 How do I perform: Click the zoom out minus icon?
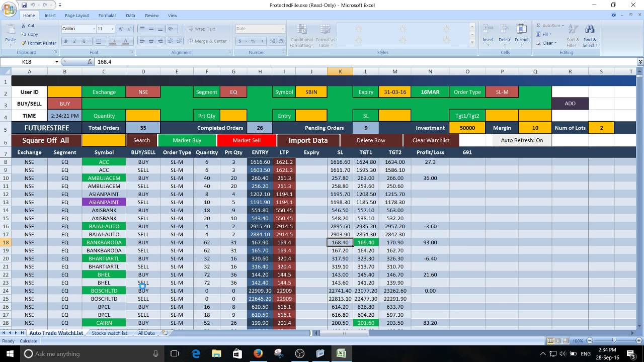[x=589, y=341]
